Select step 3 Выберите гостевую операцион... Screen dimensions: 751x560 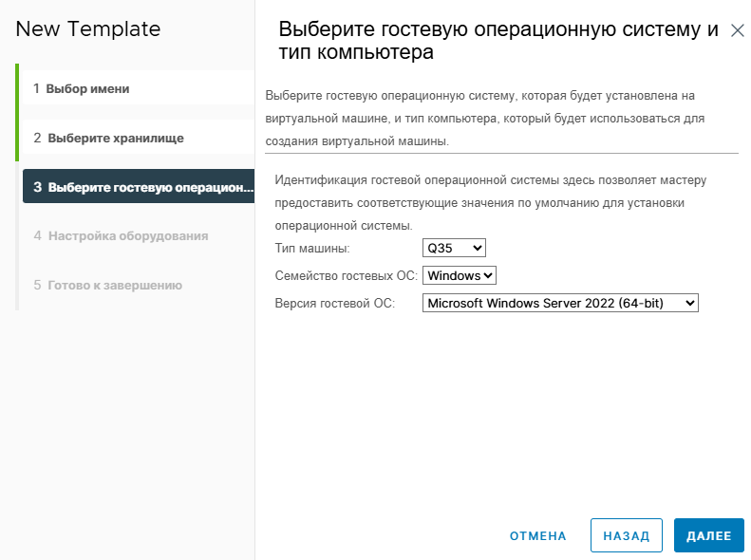click(x=139, y=187)
